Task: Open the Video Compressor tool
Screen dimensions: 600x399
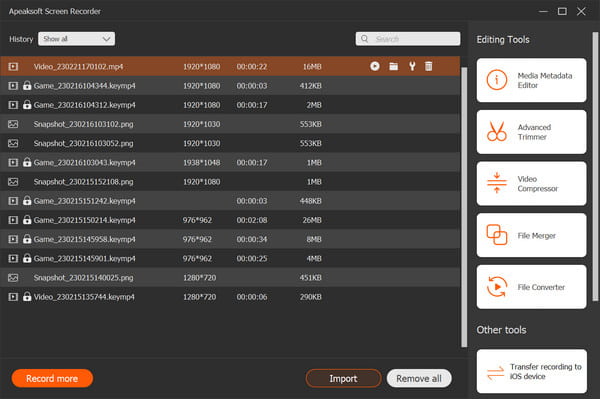Action: pos(531,183)
